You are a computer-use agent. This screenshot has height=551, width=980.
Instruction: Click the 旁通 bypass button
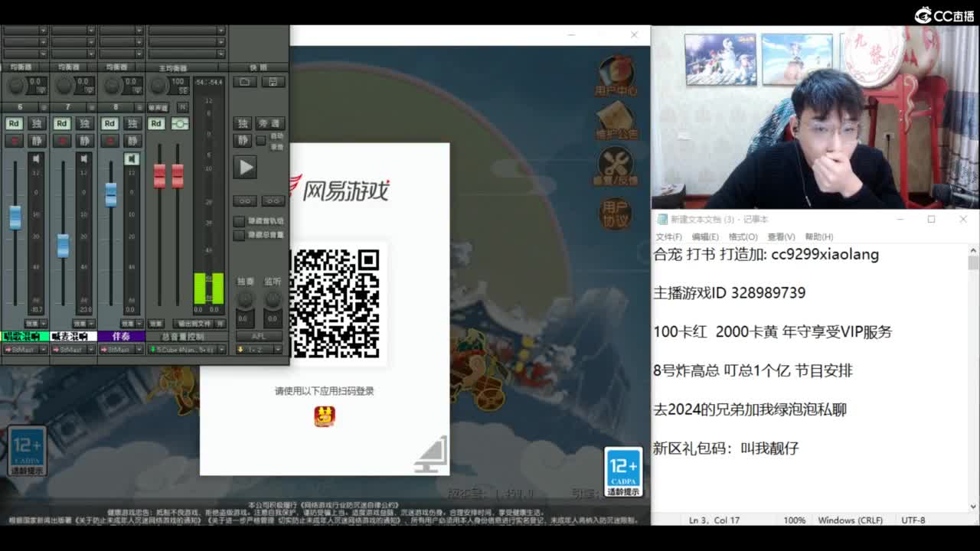point(270,123)
